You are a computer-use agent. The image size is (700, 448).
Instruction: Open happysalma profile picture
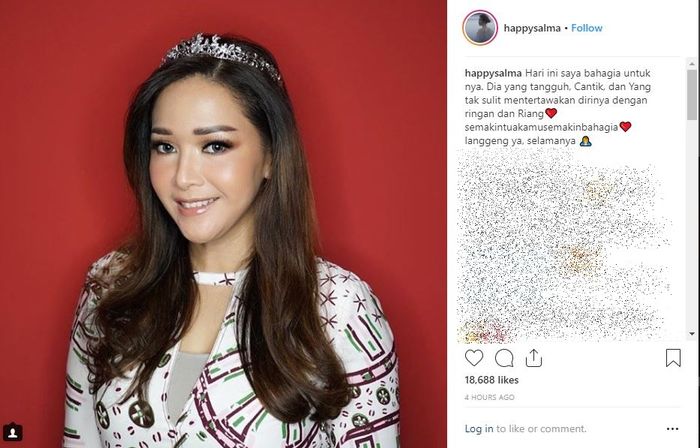coord(480,28)
